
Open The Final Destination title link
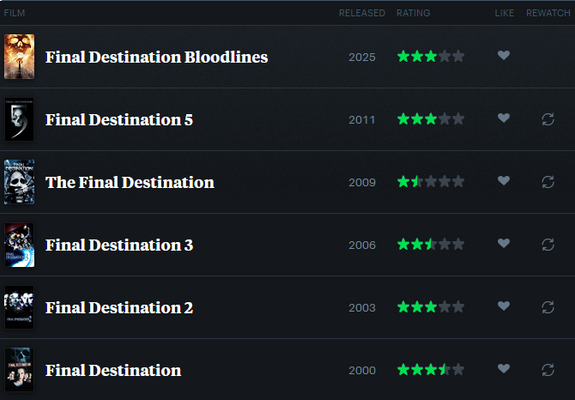pyautogui.click(x=130, y=183)
